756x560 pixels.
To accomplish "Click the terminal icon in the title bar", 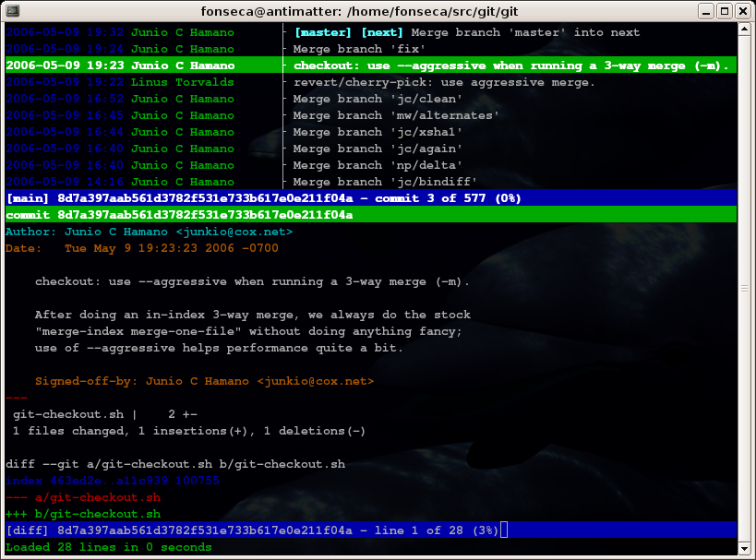I will pyautogui.click(x=13, y=11).
